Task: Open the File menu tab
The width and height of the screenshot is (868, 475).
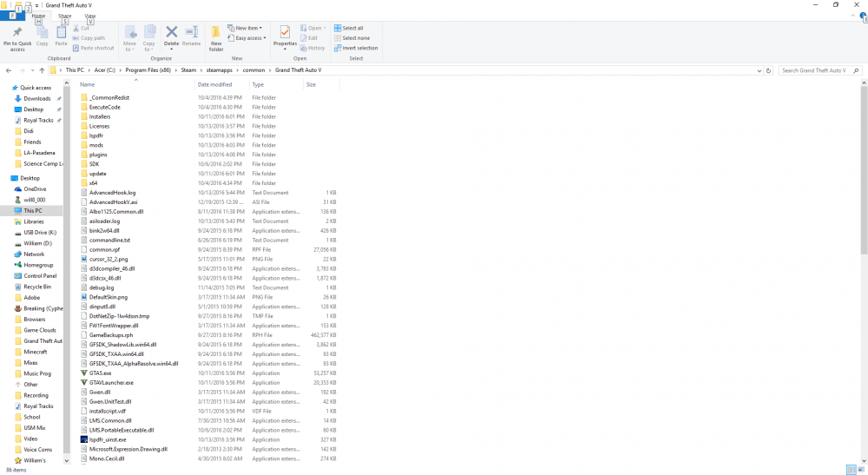Action: (12, 16)
